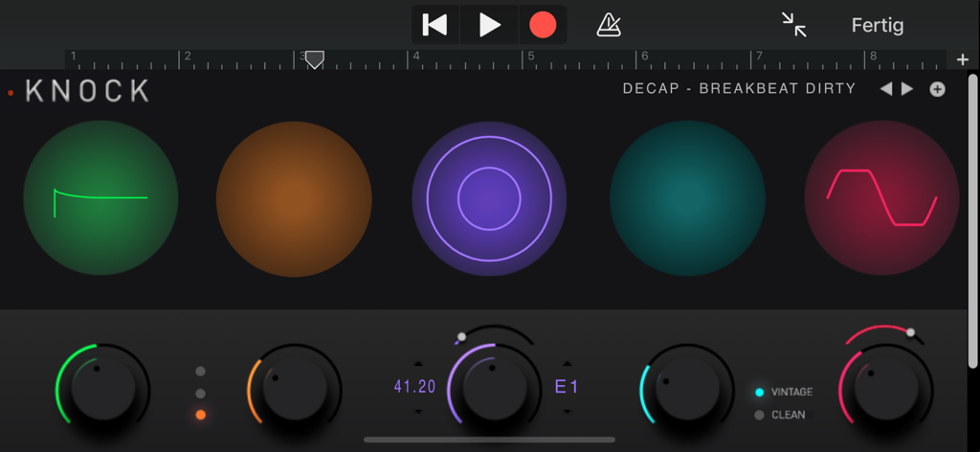Start playback with the play button
This screenshot has width=980, height=452.
click(489, 25)
